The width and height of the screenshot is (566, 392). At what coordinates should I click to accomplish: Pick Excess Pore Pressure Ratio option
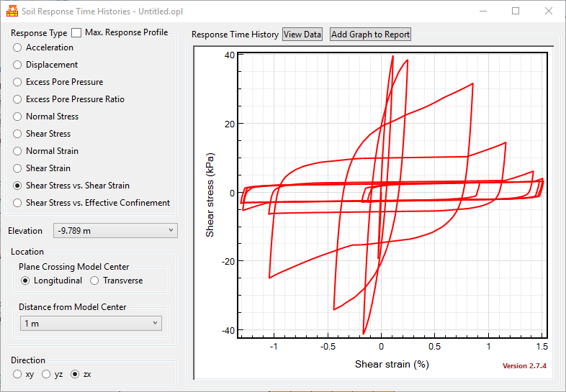point(18,99)
